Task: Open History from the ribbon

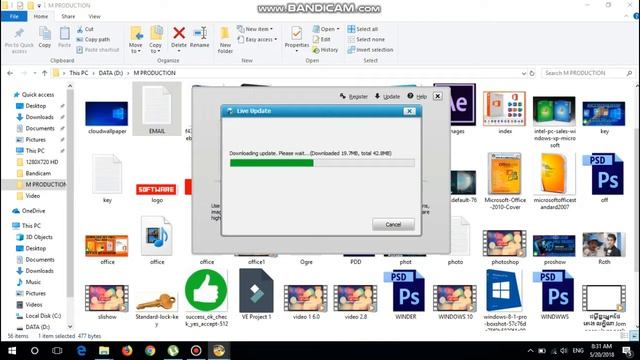Action: click(x=325, y=50)
